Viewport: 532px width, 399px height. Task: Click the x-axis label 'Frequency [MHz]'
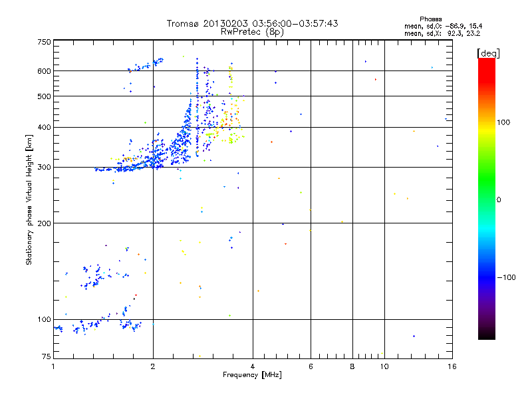252,375
